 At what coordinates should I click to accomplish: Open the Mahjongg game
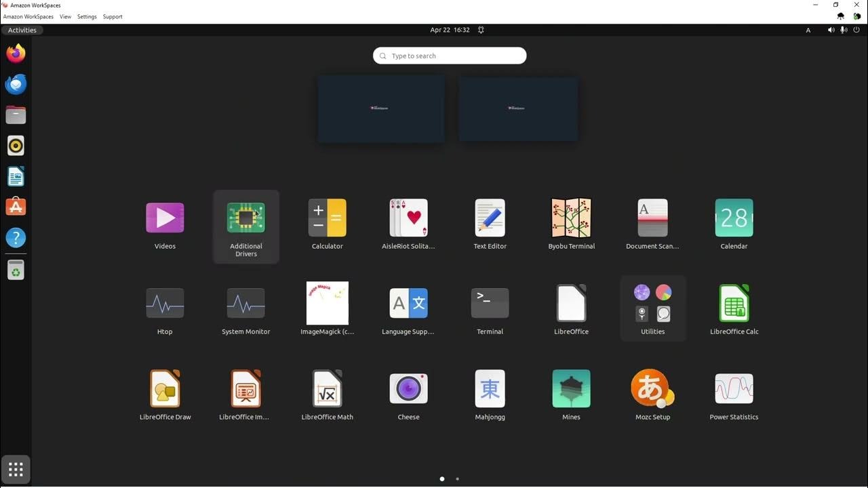pyautogui.click(x=490, y=389)
